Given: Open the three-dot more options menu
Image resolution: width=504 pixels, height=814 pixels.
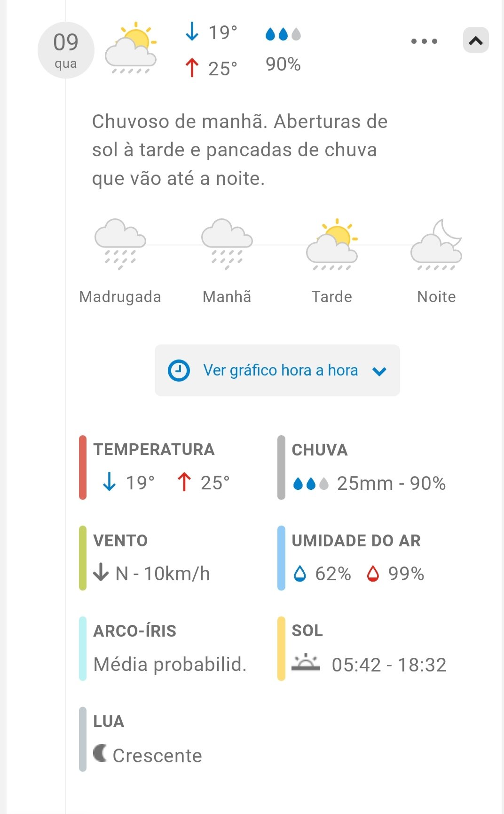Looking at the screenshot, I should pos(424,41).
